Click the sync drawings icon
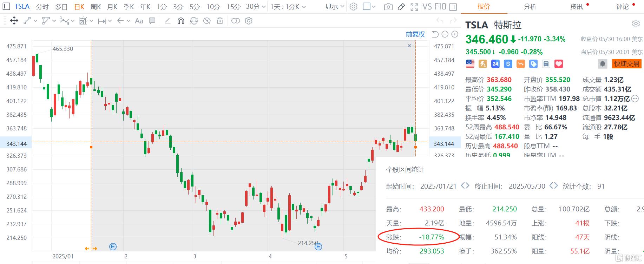644x264 pixels. [x=194, y=21]
